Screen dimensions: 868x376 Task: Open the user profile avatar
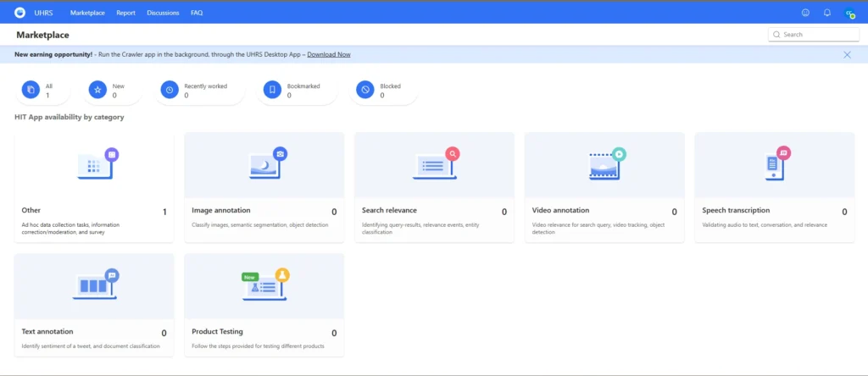[x=849, y=13]
